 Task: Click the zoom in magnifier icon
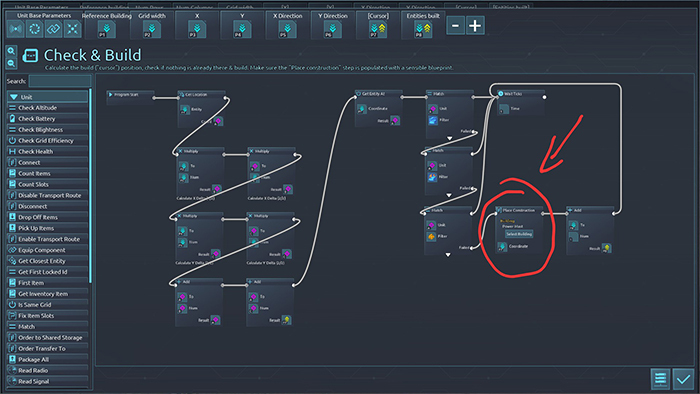(11, 51)
